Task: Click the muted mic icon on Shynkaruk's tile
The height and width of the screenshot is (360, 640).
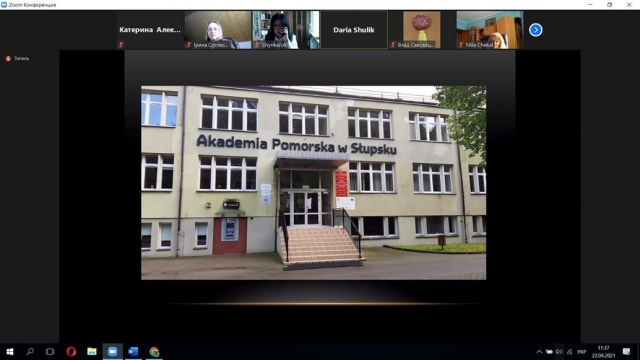Action: coord(257,44)
